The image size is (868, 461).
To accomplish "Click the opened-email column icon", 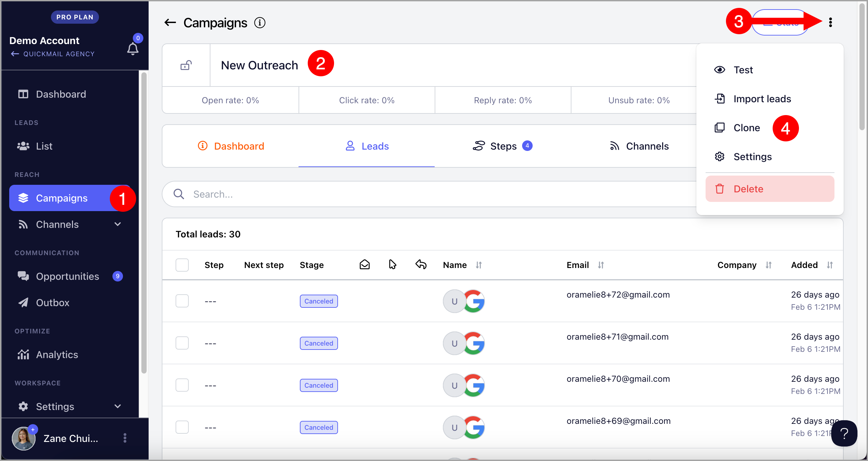I will 365,265.
